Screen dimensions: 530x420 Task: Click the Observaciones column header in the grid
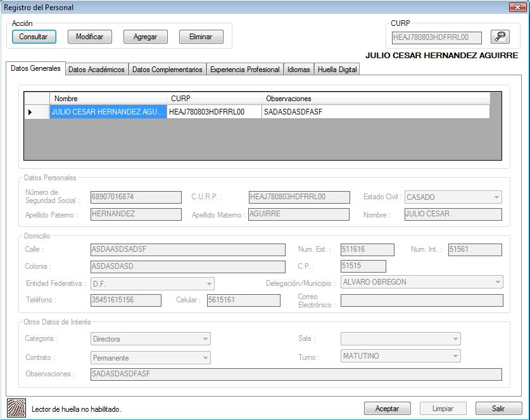click(x=375, y=99)
